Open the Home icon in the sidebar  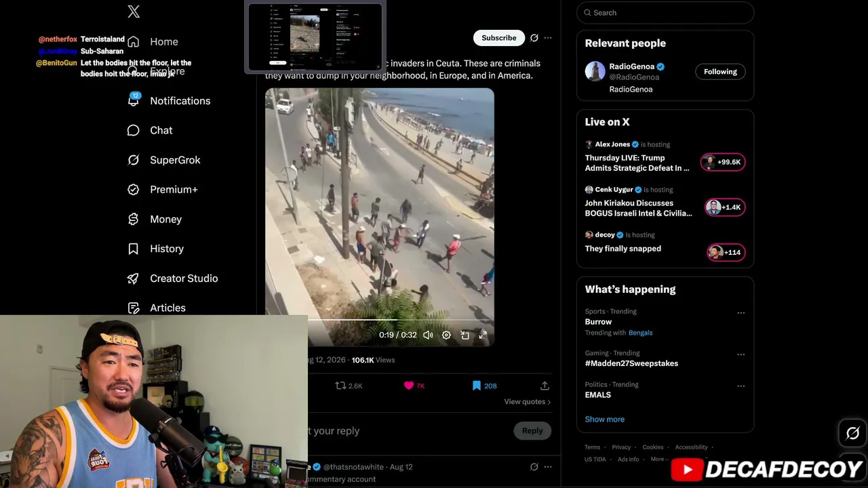point(134,42)
